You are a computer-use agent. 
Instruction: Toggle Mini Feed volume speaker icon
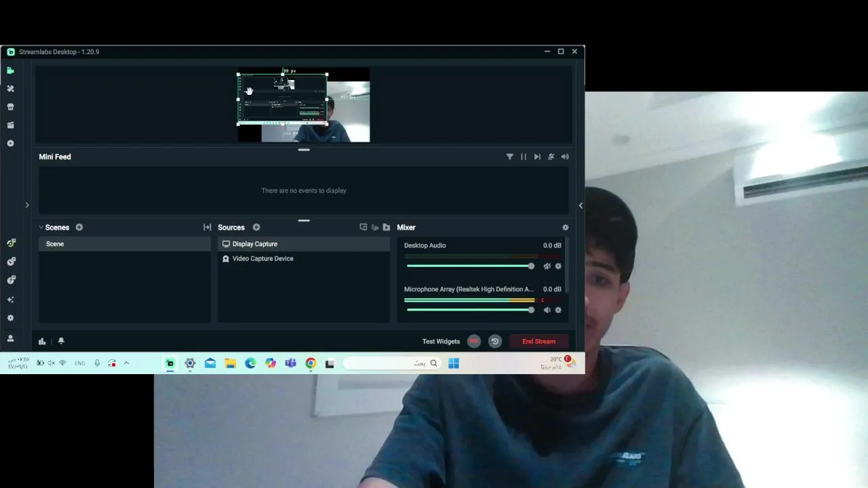click(565, 157)
